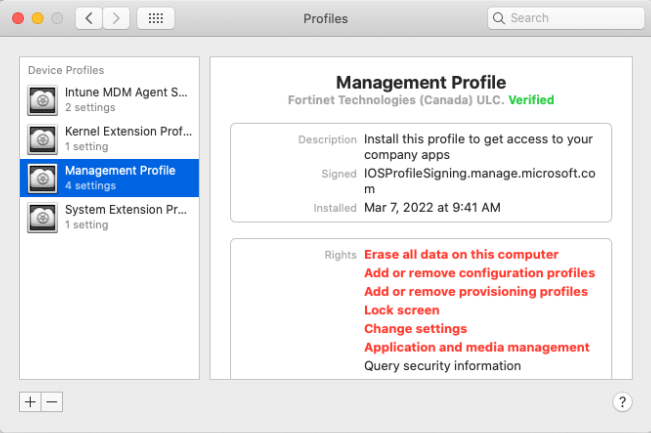Add a profile with plus button
651x433 pixels.
30,401
